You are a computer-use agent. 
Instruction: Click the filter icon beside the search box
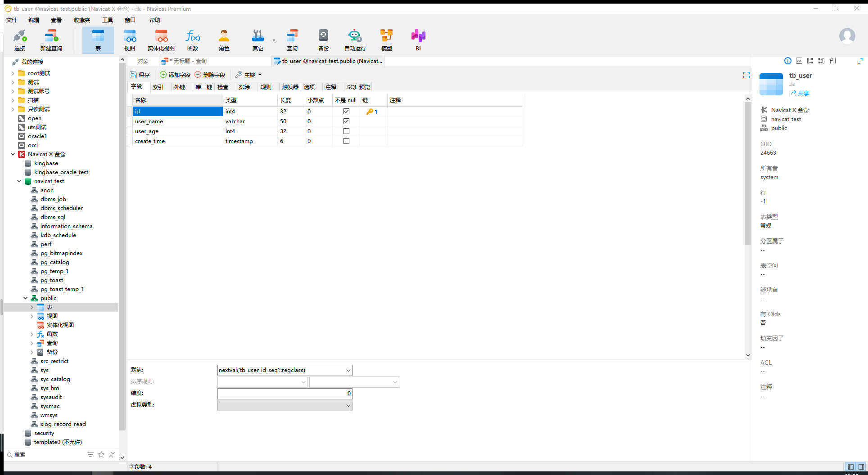[90, 455]
